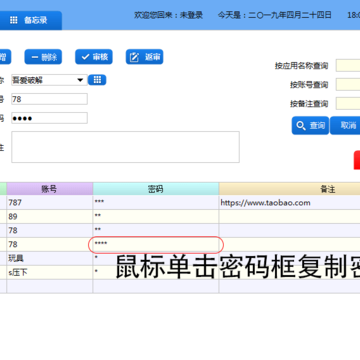Screen dimensions: 360x360
Task: Click the grid icon in 备忘录 tab
Action: click(x=14, y=20)
